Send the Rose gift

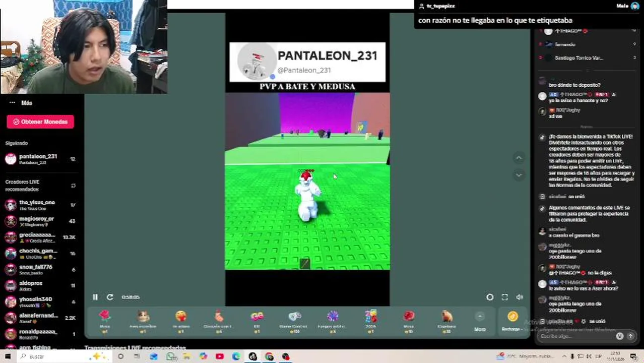coord(105,321)
